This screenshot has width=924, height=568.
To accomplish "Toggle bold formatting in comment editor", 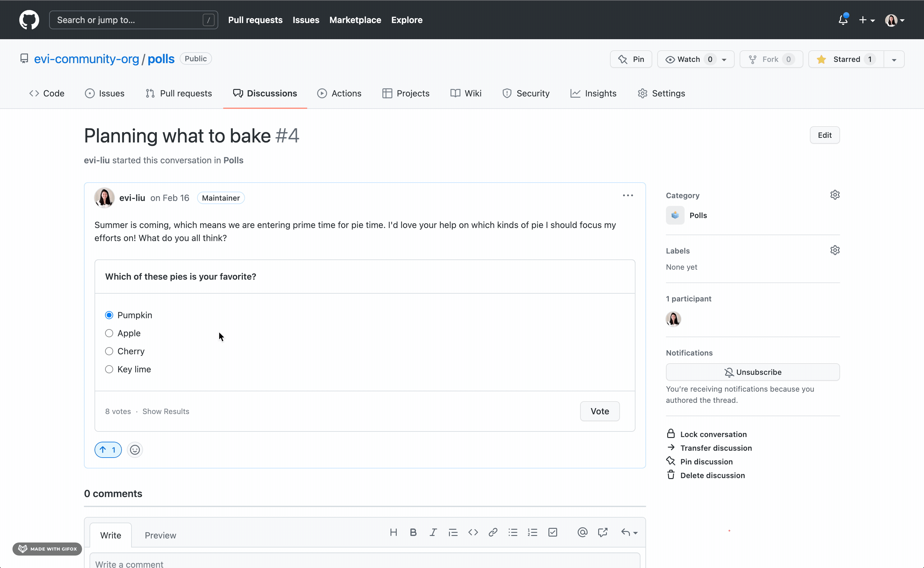I will pyautogui.click(x=413, y=532).
